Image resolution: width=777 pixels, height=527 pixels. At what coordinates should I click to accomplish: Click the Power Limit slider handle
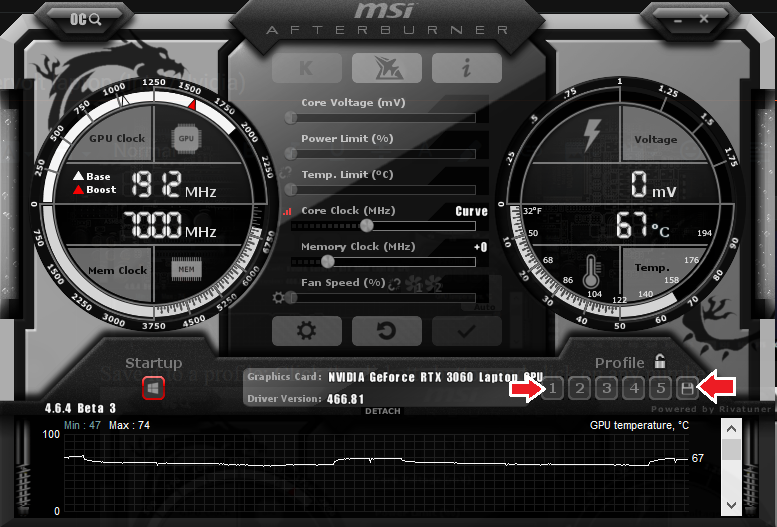(x=291, y=154)
